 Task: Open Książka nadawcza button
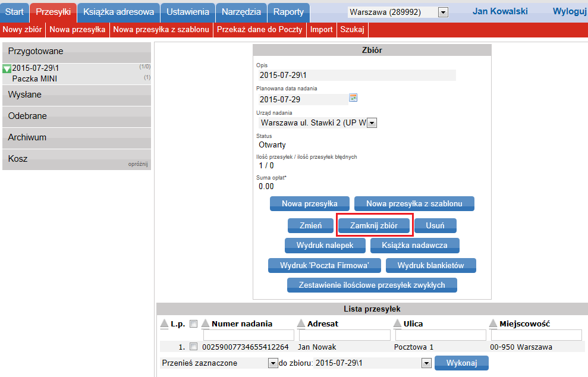click(x=414, y=246)
